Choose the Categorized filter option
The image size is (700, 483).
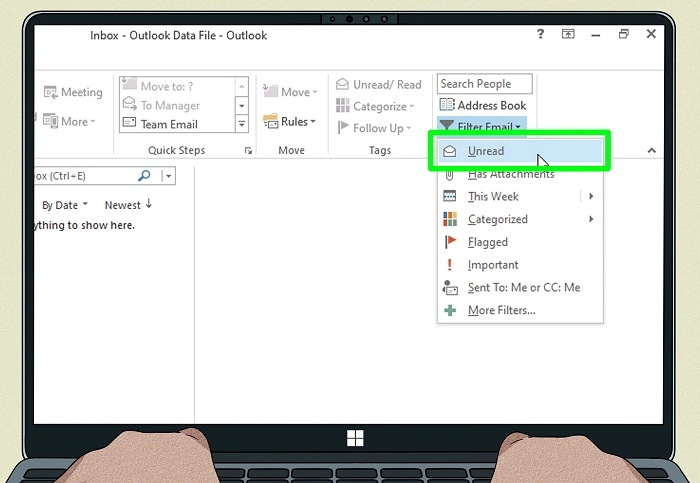click(x=497, y=220)
